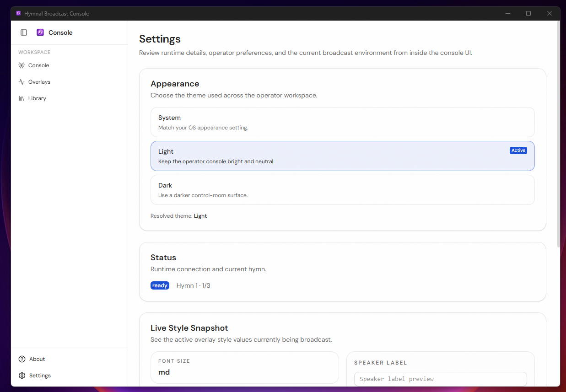Open the About page
This screenshot has width=566, height=392.
[70, 359]
